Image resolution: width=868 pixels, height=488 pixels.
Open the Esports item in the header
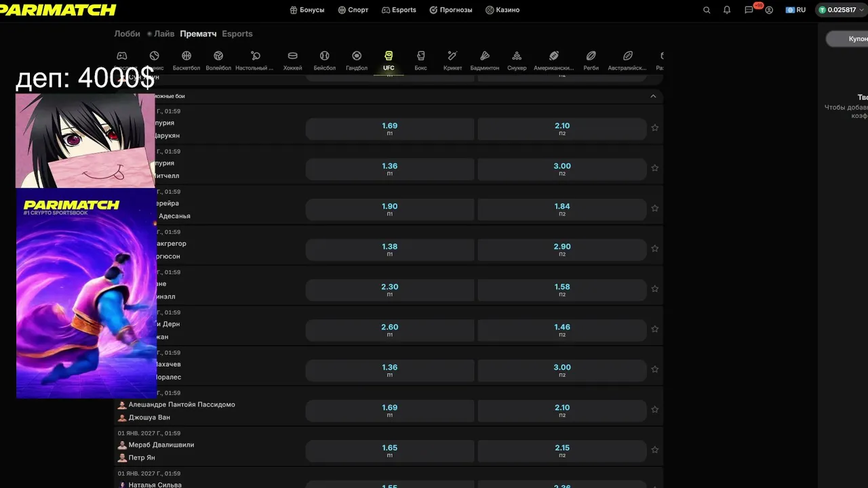coord(399,10)
